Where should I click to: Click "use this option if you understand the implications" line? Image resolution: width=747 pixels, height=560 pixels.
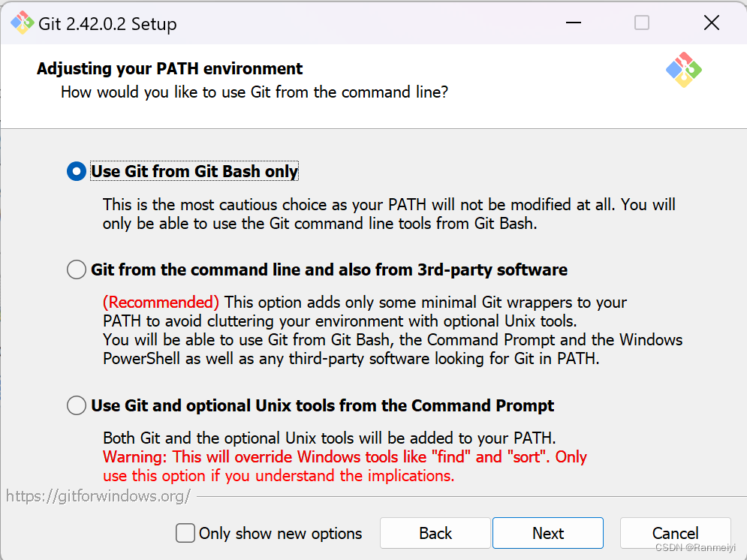279,475
